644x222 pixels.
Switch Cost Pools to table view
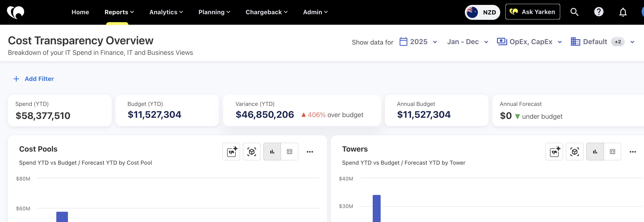pos(289,152)
